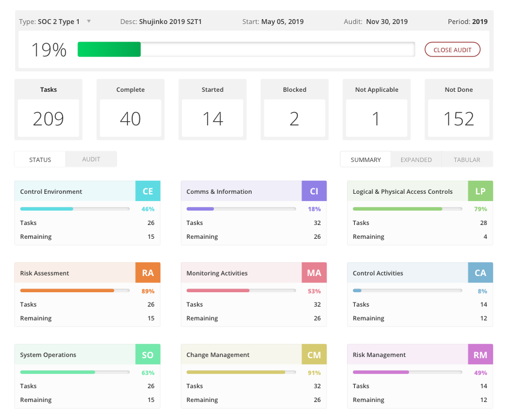Switch to the STATUS tab
The width and height of the screenshot is (508, 420).
[40, 160]
